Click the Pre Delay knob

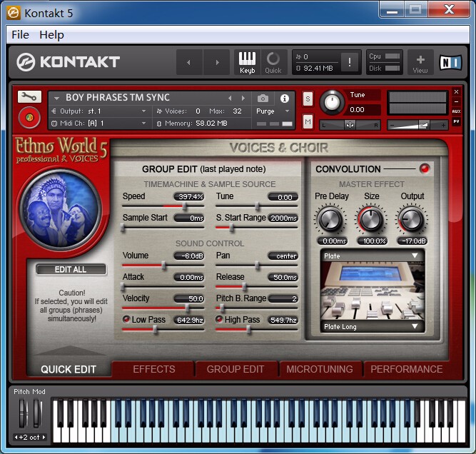click(x=330, y=220)
